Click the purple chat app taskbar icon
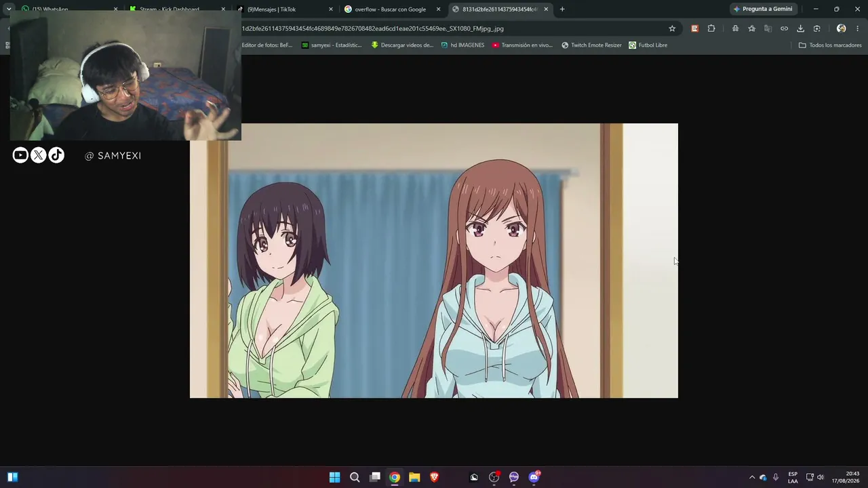This screenshot has width=868, height=488. coord(514,477)
